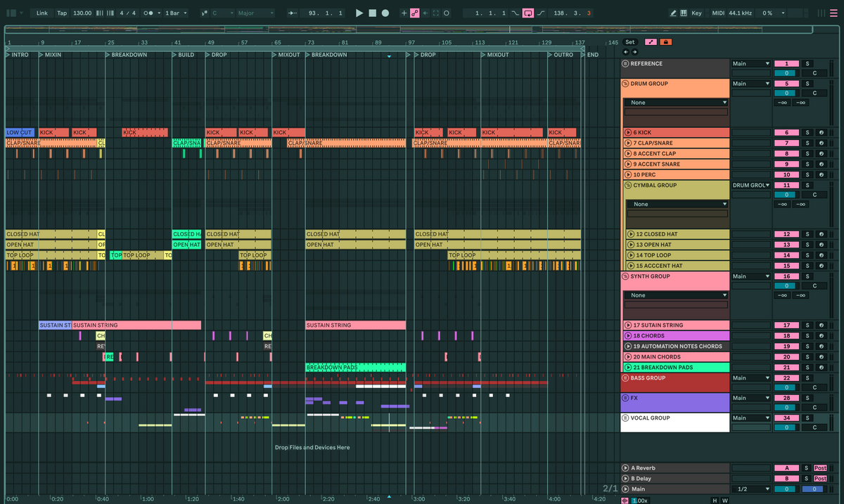This screenshot has width=844, height=504.
Task: Arm the 7 CLAP/SNARE track for recording
Action: coord(821,143)
